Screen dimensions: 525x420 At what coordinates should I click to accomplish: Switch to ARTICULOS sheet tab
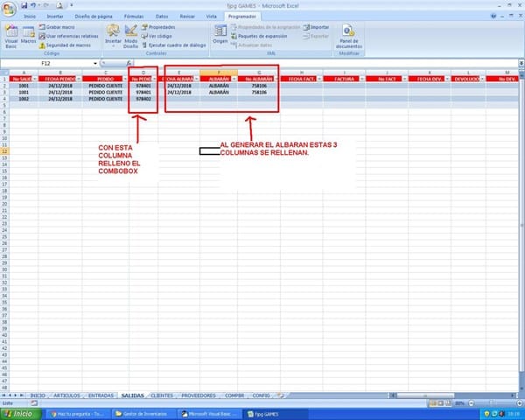(x=67, y=395)
